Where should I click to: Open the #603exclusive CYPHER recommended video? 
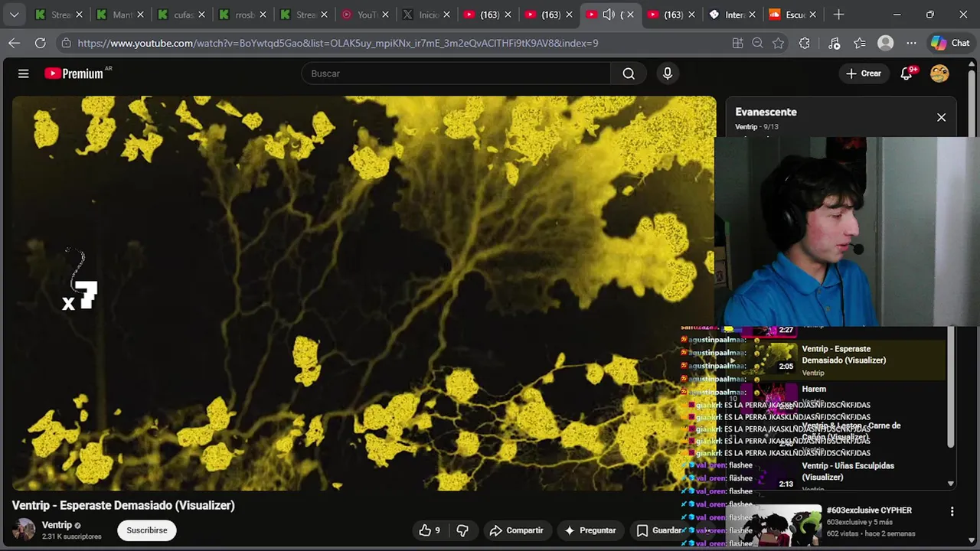pos(869,510)
